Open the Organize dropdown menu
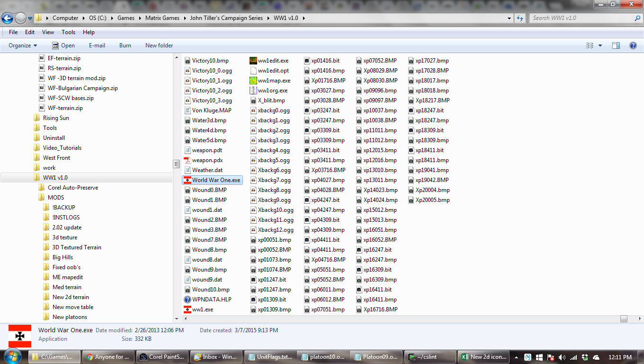Viewport: 644px width, 364px height. (23, 45)
